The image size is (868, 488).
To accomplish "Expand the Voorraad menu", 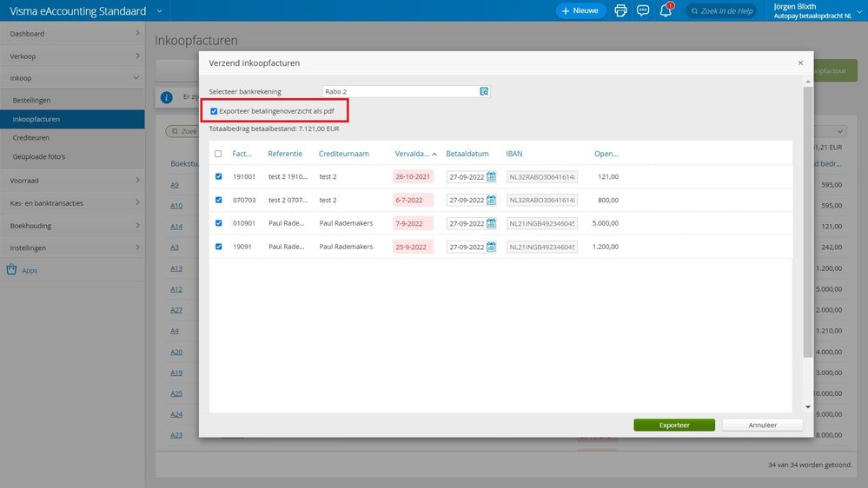I will 72,181.
